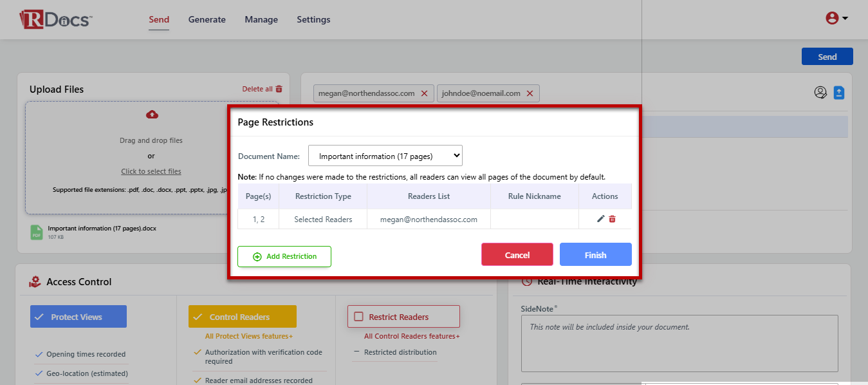Click 'Delete all' link
This screenshot has width=868, height=385.
(257, 89)
